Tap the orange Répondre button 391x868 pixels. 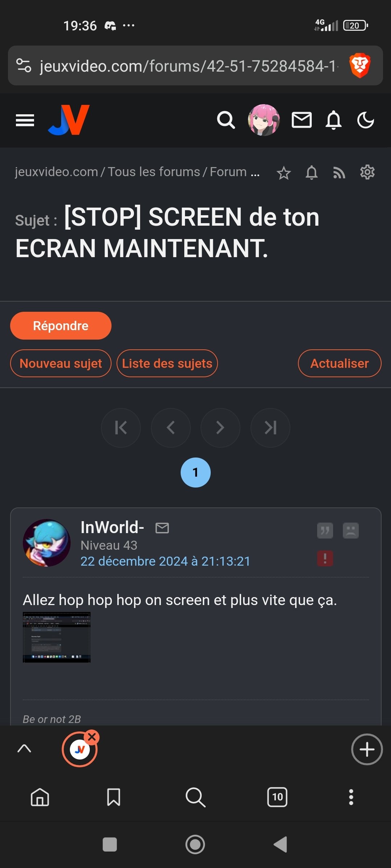point(61,325)
